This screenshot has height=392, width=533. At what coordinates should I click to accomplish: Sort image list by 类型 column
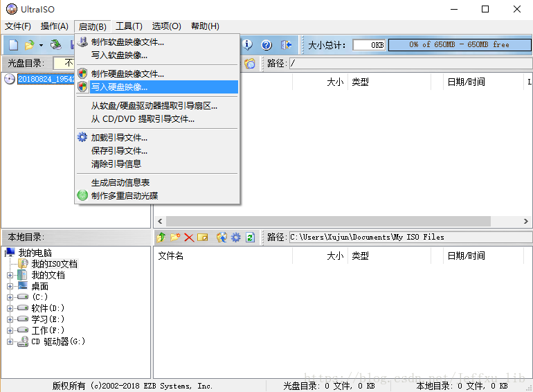389,82
